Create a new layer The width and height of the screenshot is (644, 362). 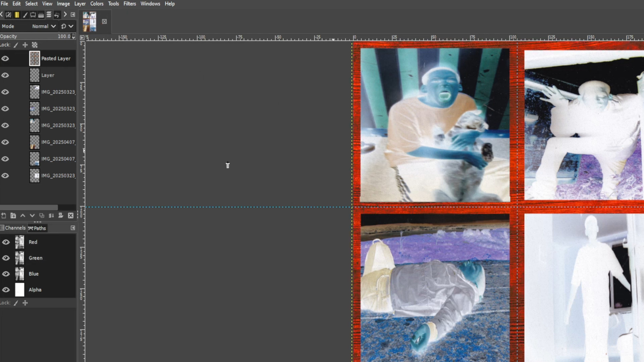pos(4,216)
